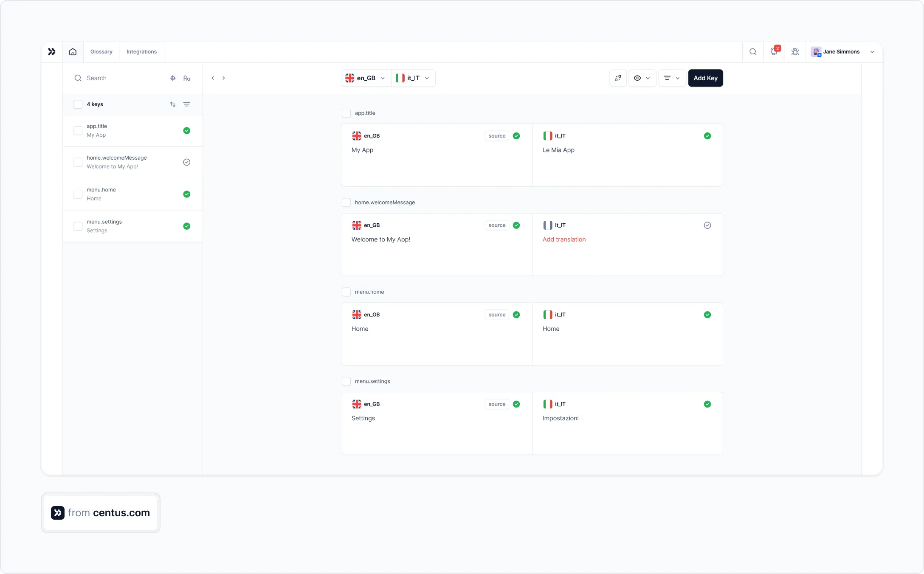Check the menu.settings checkbox in the sidebar
The height and width of the screenshot is (574, 924).
78,226
